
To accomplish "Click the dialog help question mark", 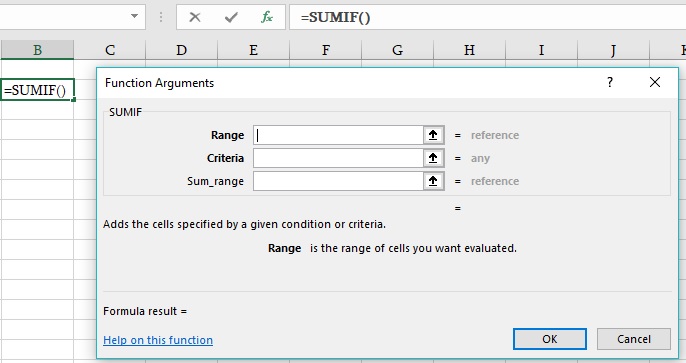I will 610,82.
